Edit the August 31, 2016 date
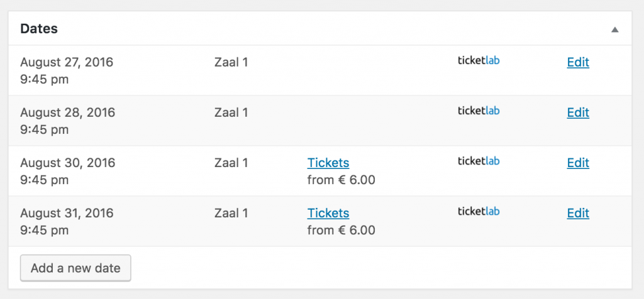644x299 pixels. pyautogui.click(x=578, y=214)
